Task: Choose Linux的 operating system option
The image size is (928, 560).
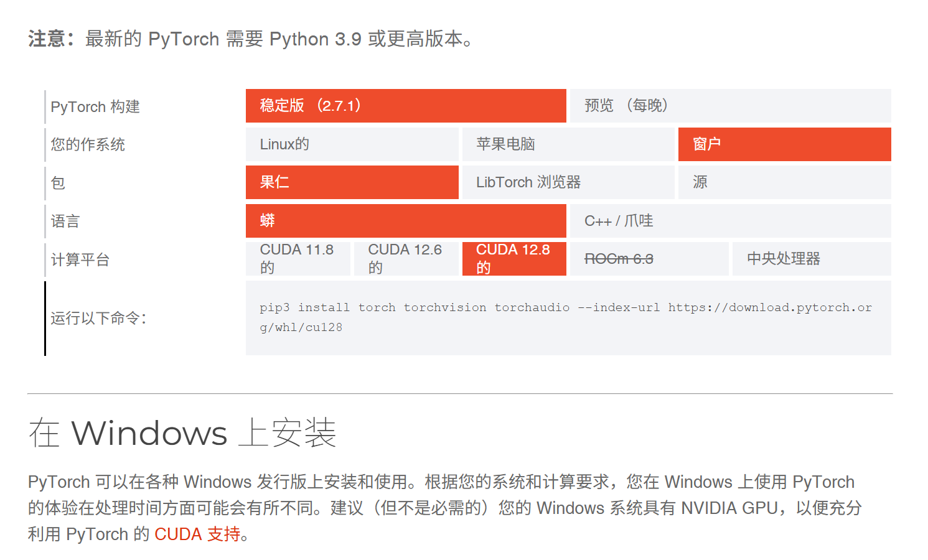Action: coord(352,144)
